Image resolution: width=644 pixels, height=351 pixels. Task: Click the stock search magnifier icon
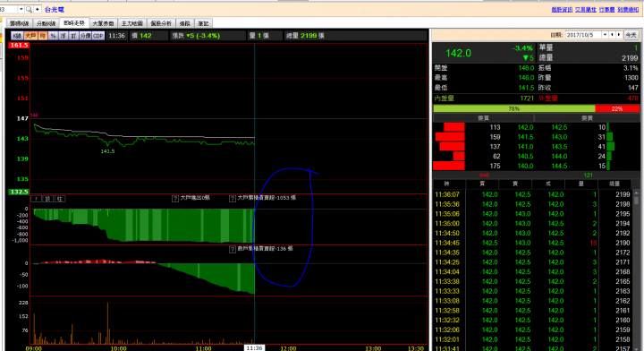tap(29, 9)
